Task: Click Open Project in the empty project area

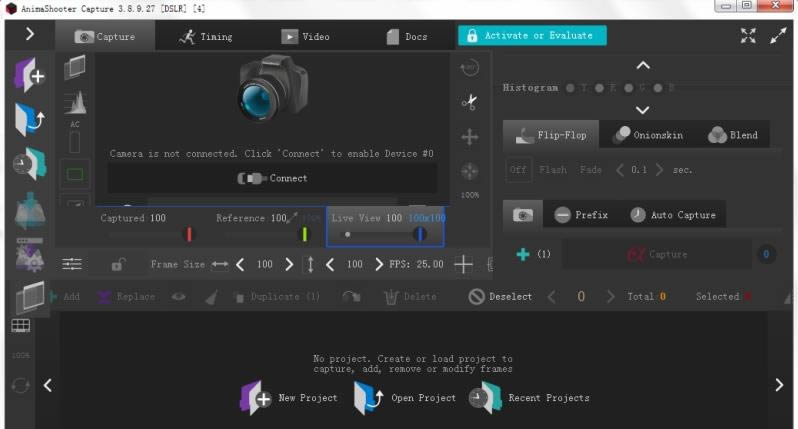Action: 405,397
